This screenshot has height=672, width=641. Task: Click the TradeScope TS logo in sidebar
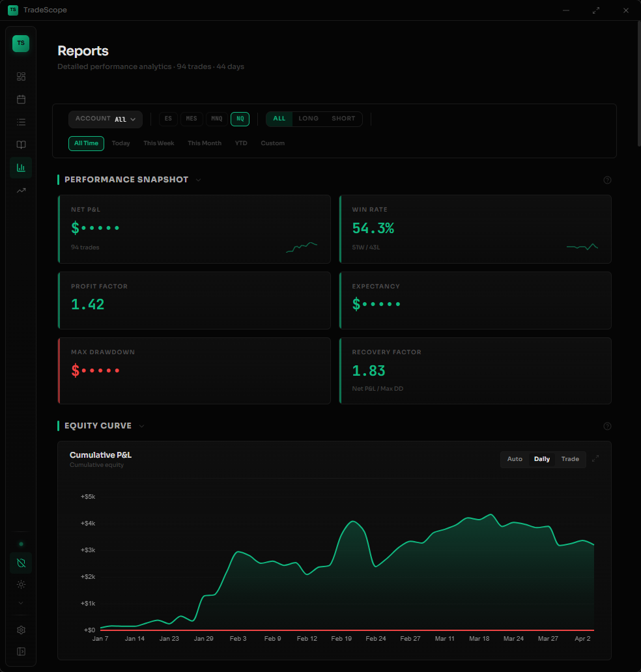click(21, 43)
